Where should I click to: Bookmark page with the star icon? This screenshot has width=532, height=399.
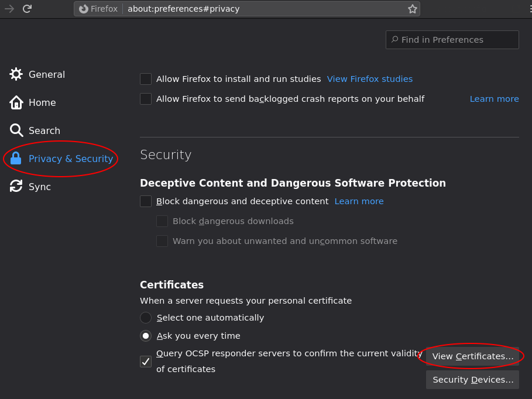point(412,9)
